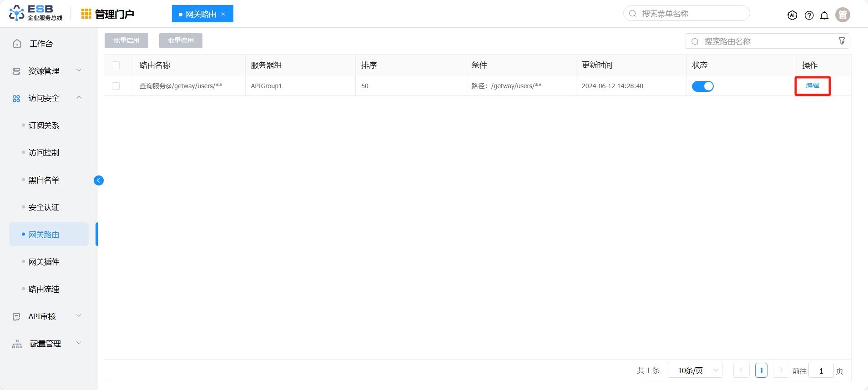The height and width of the screenshot is (390, 868).
Task: Click the help question mark icon
Action: coord(809,15)
